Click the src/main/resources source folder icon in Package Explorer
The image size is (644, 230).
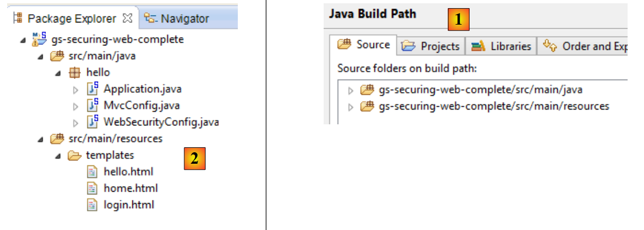56,139
